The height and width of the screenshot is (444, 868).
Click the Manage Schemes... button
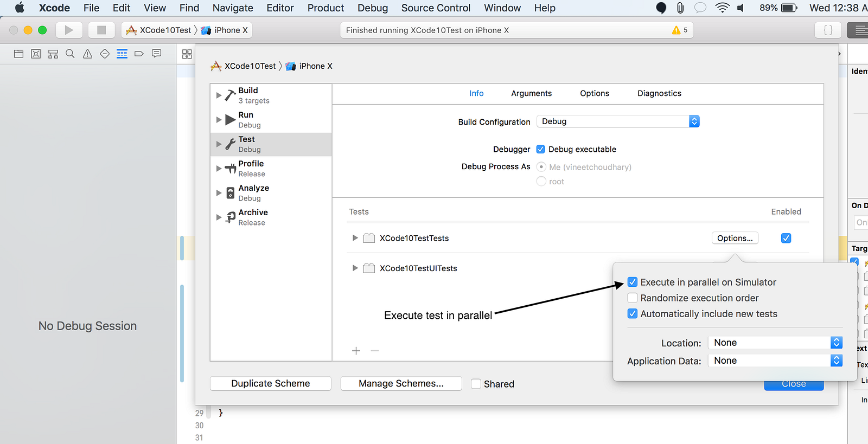click(x=401, y=383)
